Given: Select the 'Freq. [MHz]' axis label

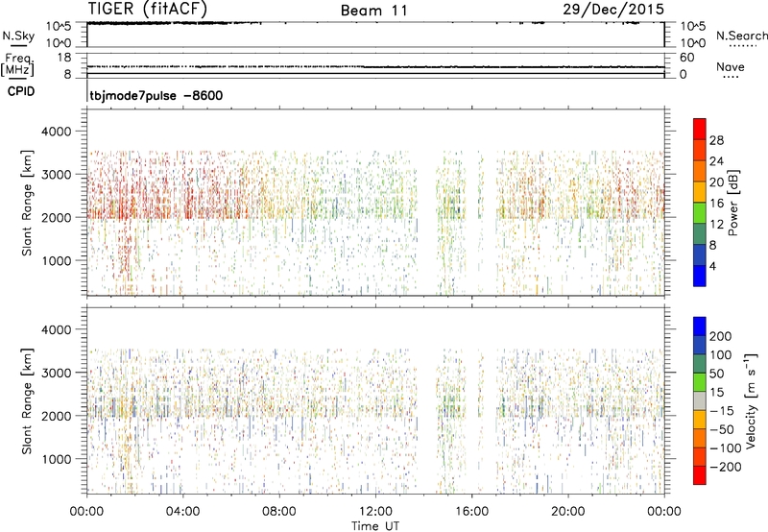Looking at the screenshot, I should [x=17, y=64].
